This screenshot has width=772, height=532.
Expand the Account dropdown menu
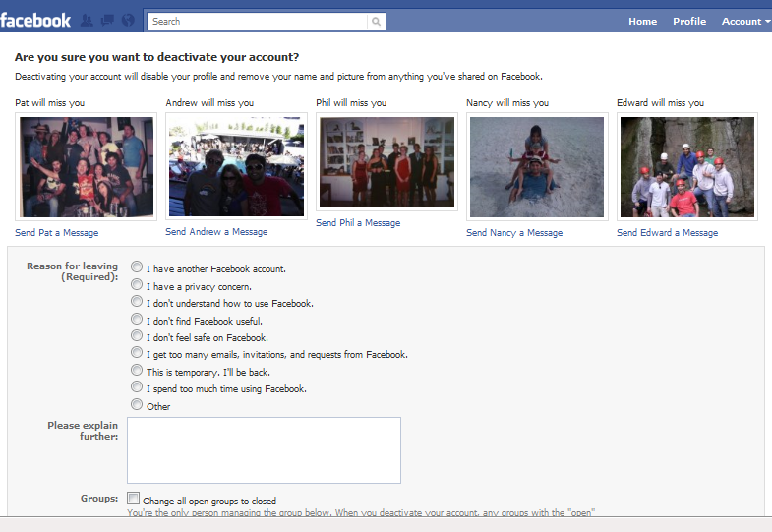tap(744, 21)
